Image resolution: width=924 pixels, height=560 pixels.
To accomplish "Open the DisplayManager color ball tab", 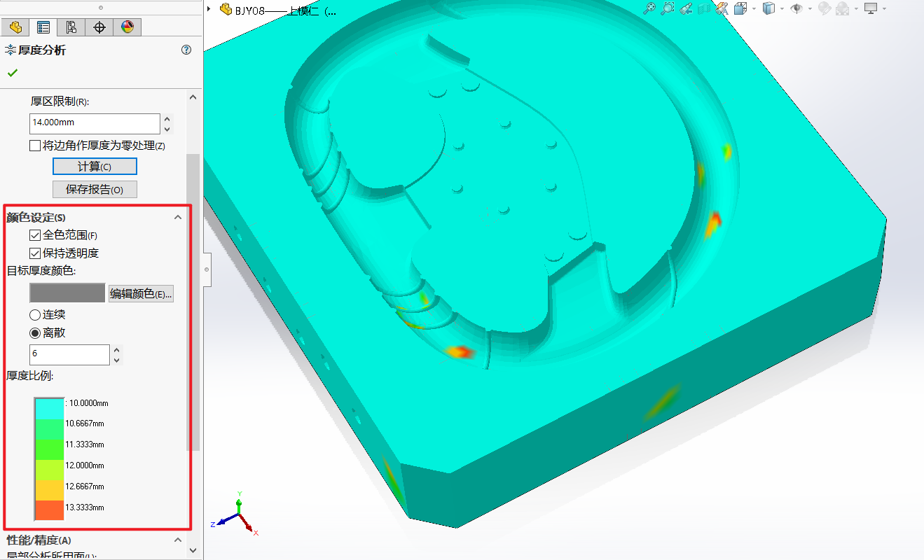I will (x=127, y=27).
